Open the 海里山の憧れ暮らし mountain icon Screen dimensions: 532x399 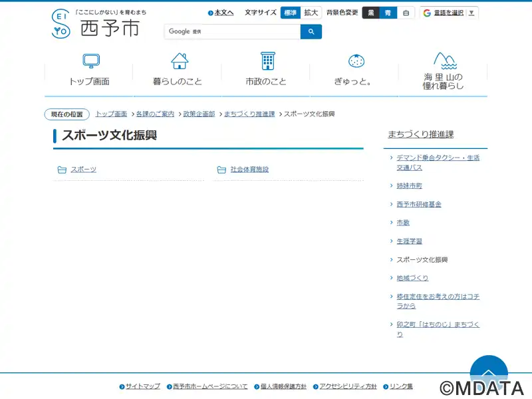444,61
